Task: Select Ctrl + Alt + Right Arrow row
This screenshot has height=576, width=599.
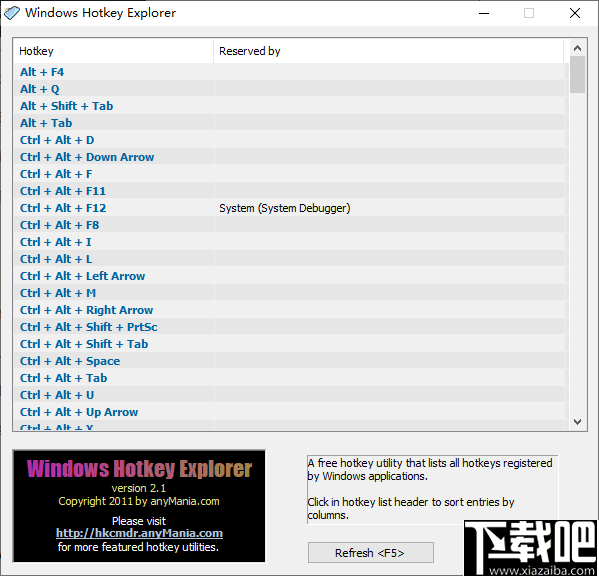Action: [x=291, y=310]
